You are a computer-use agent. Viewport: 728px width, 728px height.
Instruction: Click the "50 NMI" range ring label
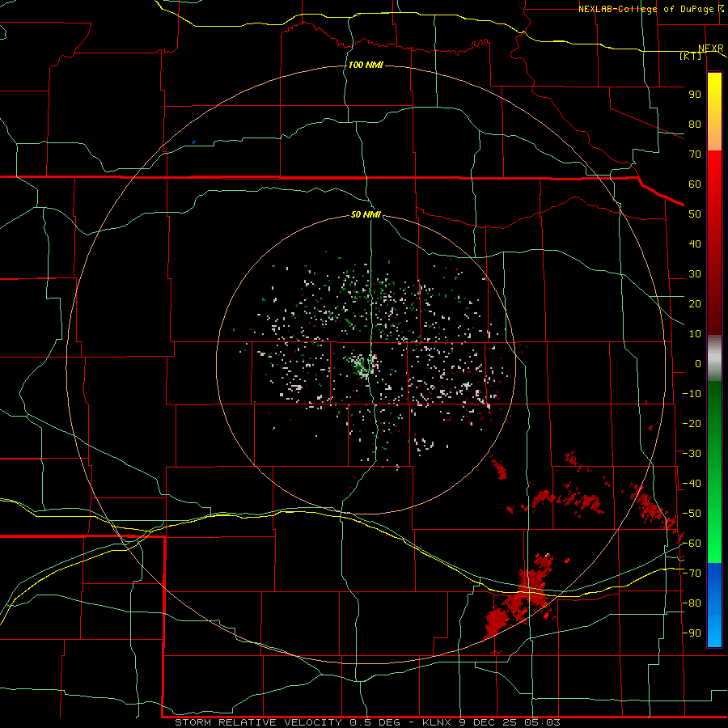click(x=366, y=214)
